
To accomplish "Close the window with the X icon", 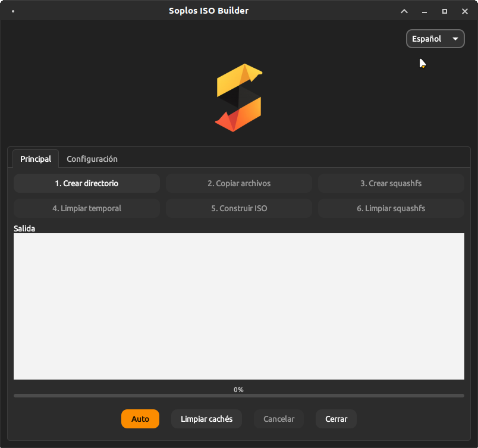I will pyautogui.click(x=464, y=11).
